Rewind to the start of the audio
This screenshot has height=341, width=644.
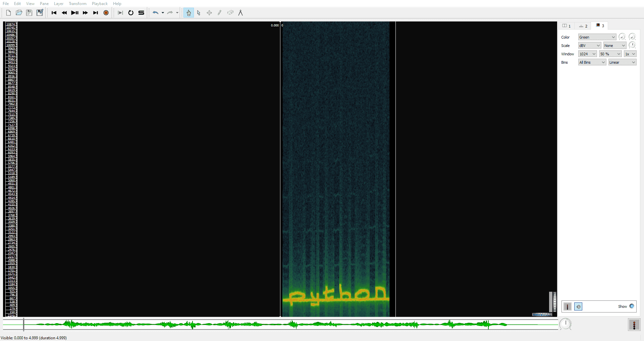54,13
